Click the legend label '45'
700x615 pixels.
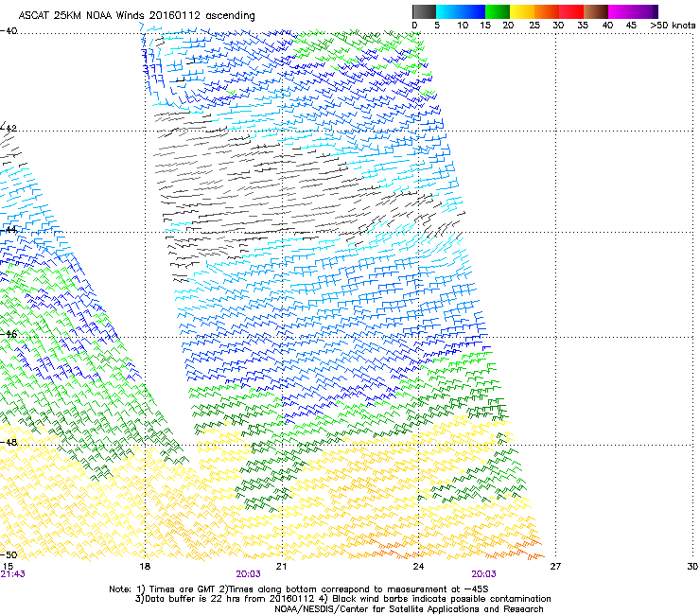click(x=631, y=26)
